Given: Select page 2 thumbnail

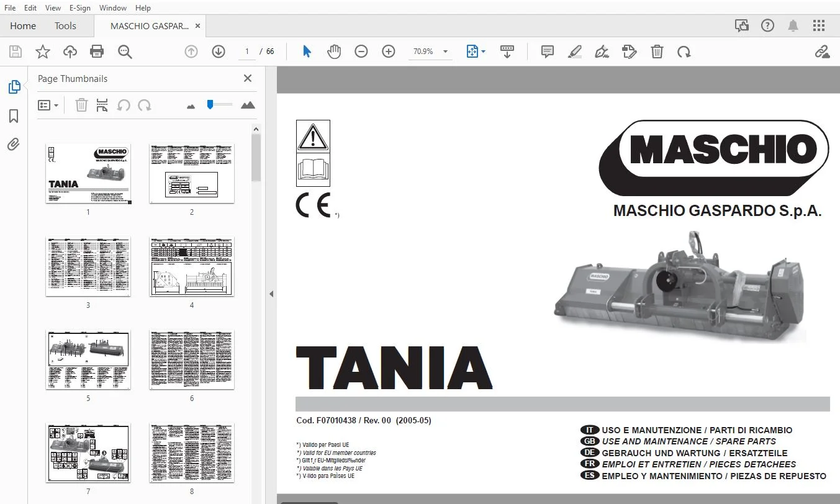Looking at the screenshot, I should tap(192, 173).
